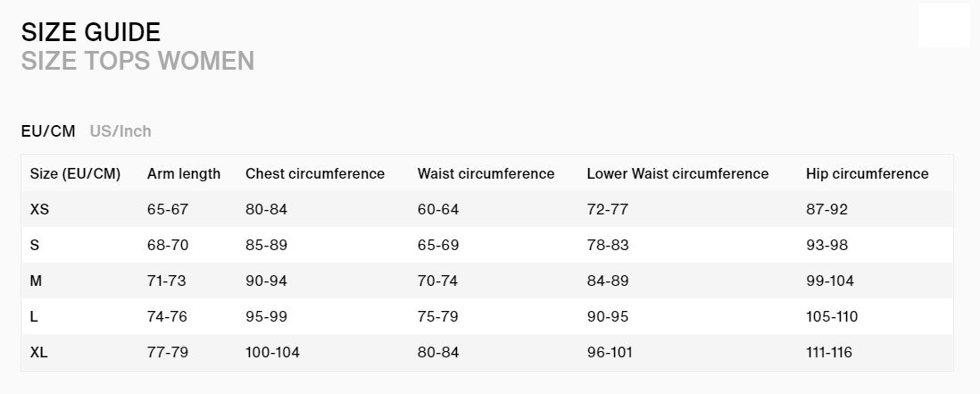Click the 99-104 hip value for M
Image resolution: width=980 pixels, height=394 pixels.
tap(830, 281)
